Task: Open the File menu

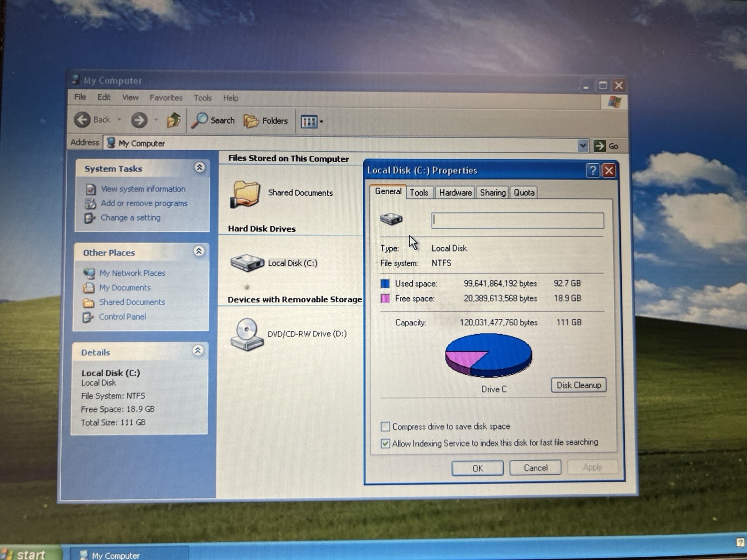Action: click(80, 97)
